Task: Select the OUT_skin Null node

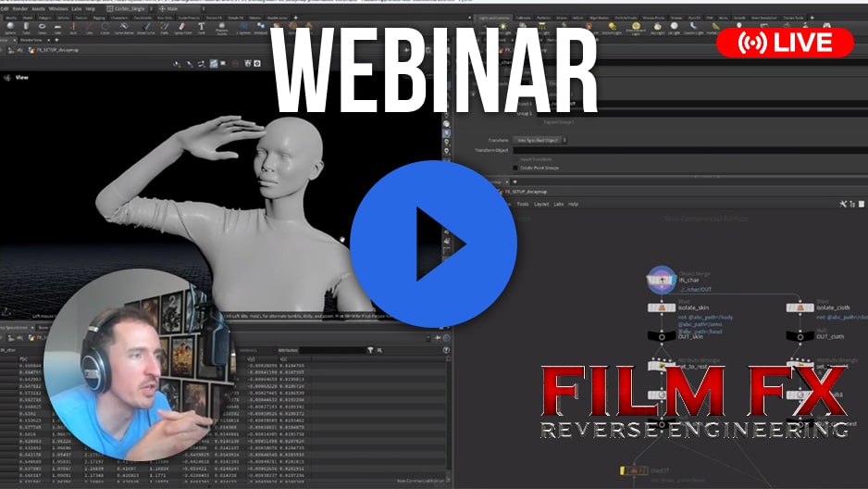Action: [x=662, y=336]
